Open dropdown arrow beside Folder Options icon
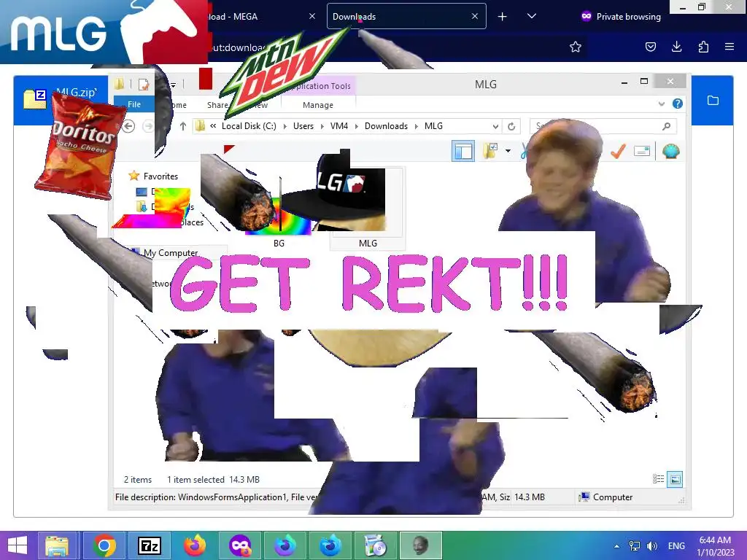Viewport: 747px width, 560px height. (508, 152)
